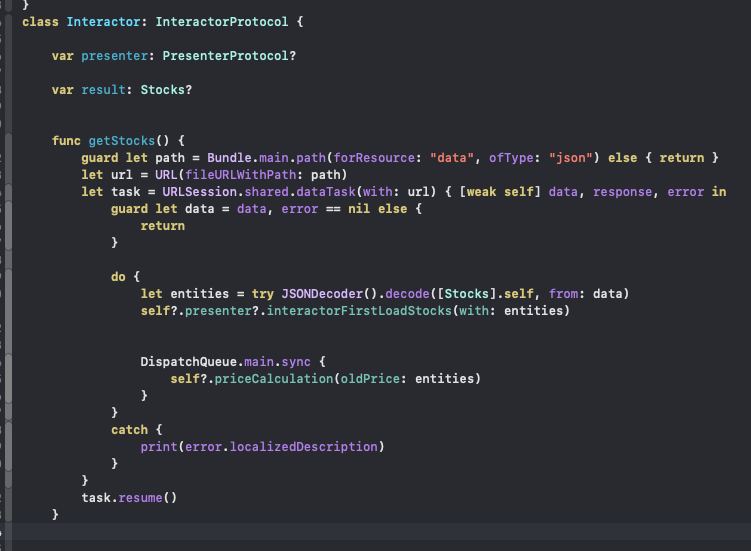
Task: Click the 'in' keyword ending closure signature
Action: coord(719,192)
